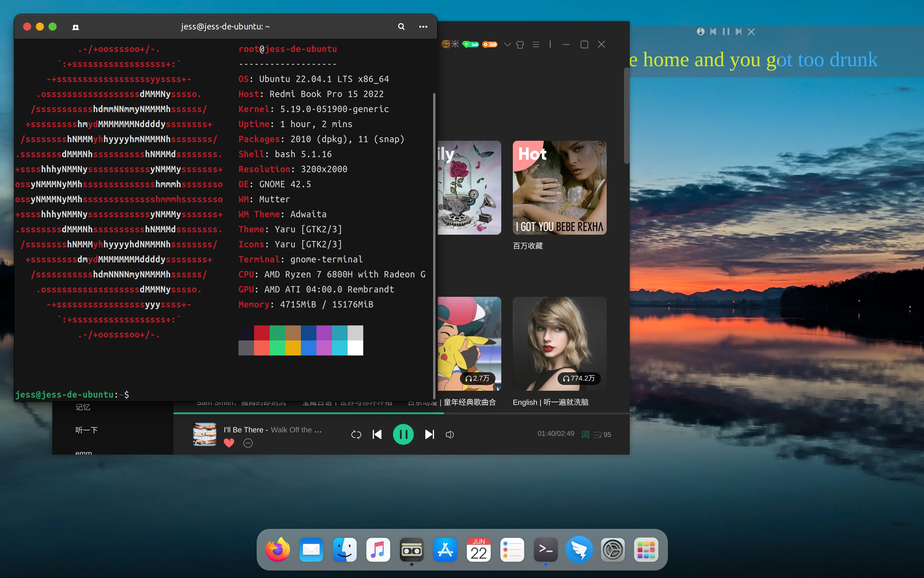924x578 pixels.
Task: Click next track on desktop lyrics bar
Action: point(738,32)
